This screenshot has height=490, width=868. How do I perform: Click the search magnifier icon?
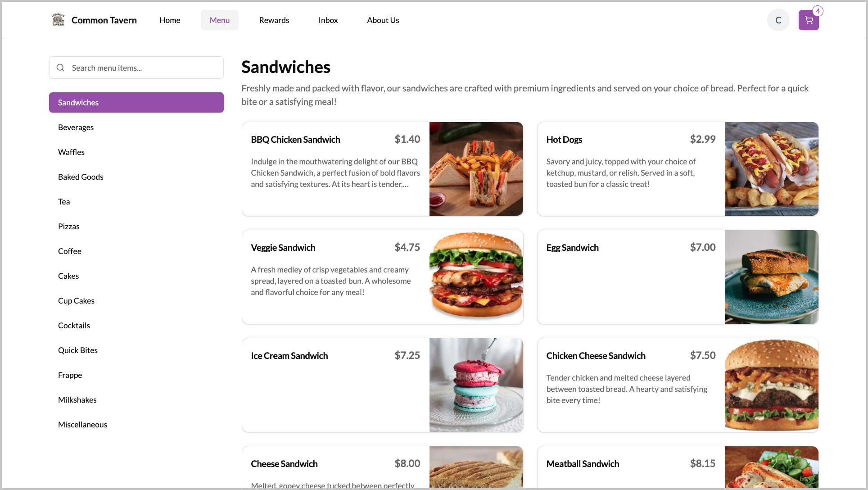coord(60,68)
